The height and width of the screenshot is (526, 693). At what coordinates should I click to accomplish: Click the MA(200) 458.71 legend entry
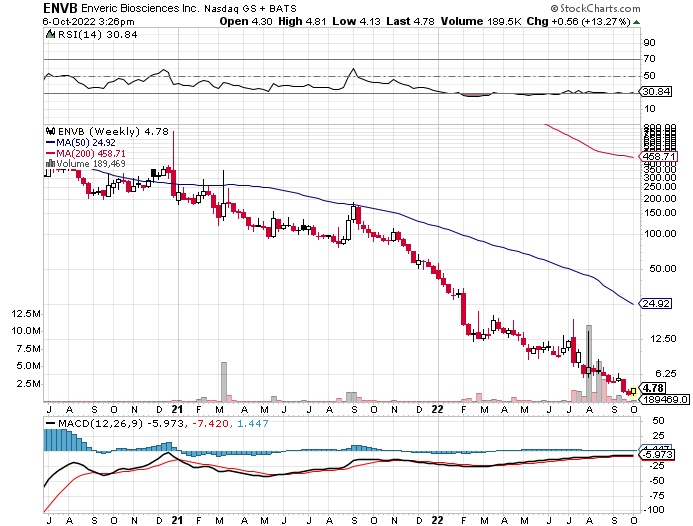pyautogui.click(x=86, y=153)
